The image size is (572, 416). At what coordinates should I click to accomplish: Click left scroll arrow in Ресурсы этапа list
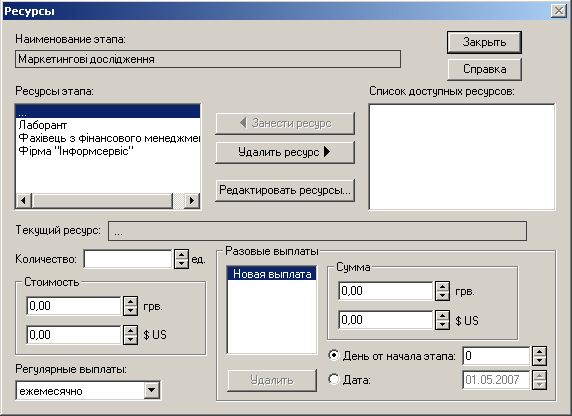point(23,200)
